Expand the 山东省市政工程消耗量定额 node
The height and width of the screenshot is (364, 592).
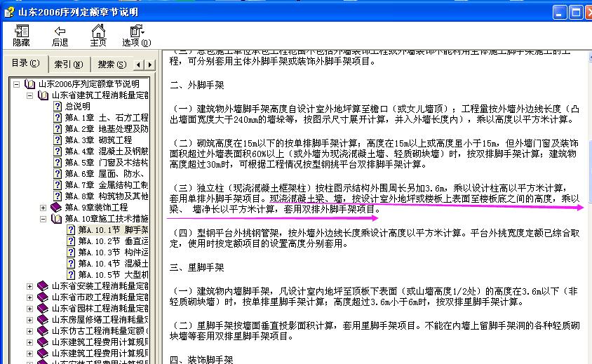(x=29, y=297)
